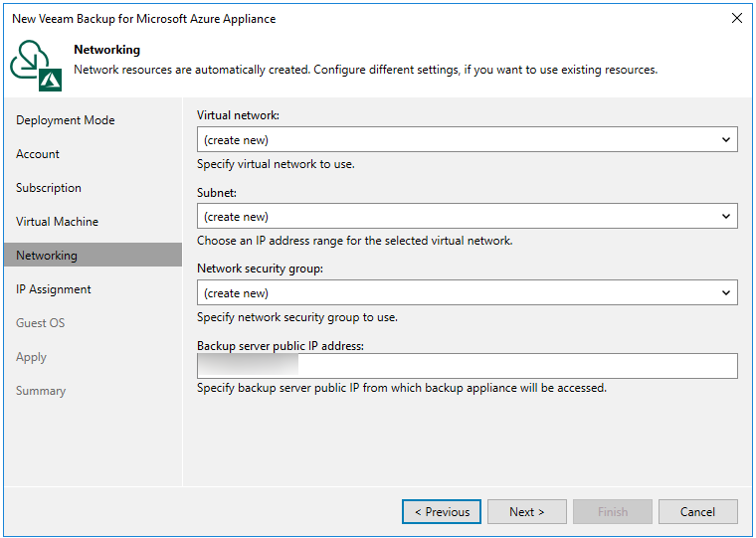Select the Subscription wizard step

click(49, 188)
